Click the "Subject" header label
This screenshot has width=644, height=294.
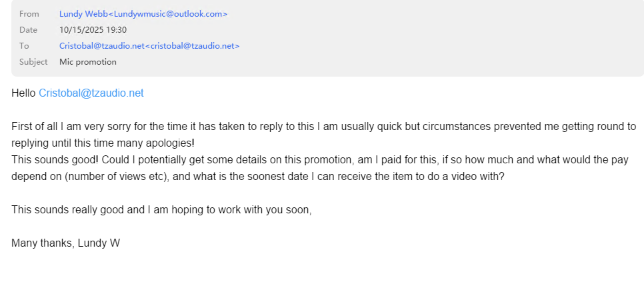coord(33,62)
